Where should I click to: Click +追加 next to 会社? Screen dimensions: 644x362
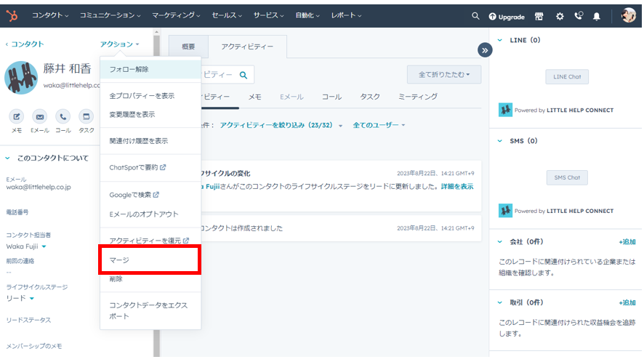(627, 241)
